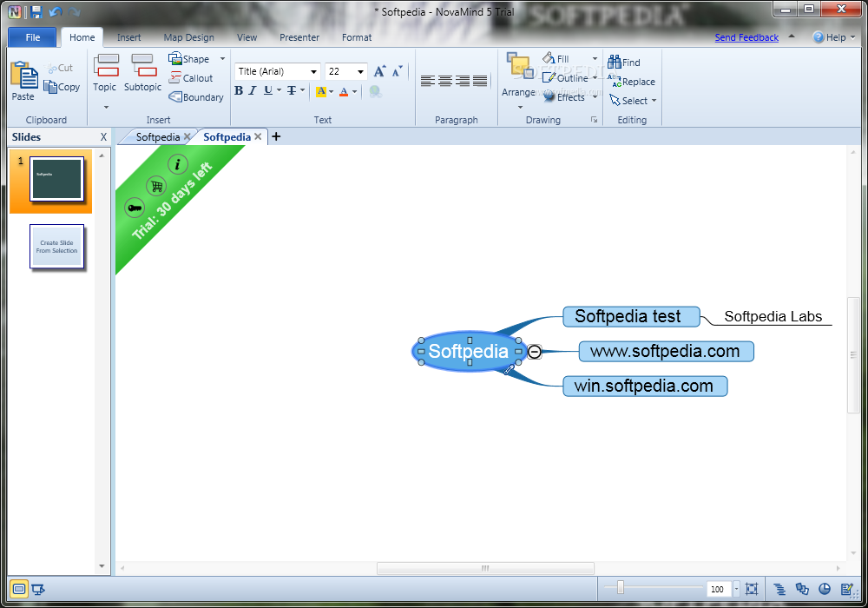Switch to the Map Design tab
This screenshot has height=608, width=868.
(x=188, y=37)
